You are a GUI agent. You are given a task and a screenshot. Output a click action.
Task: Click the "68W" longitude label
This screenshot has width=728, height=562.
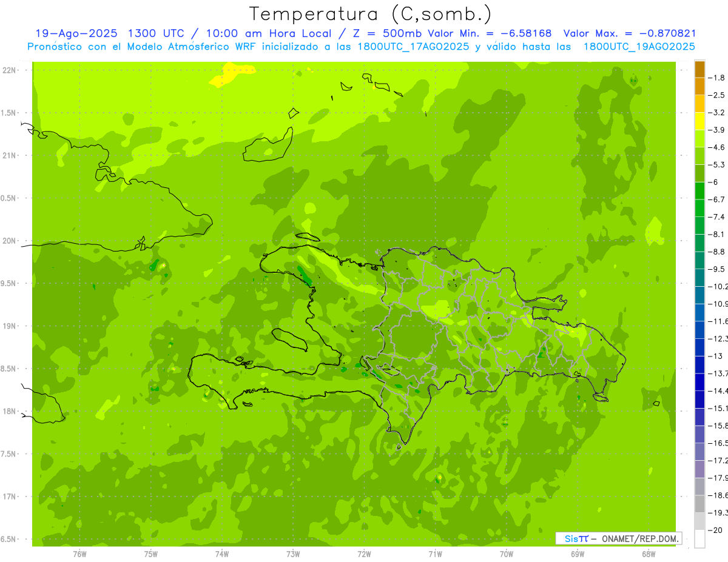pyautogui.click(x=649, y=554)
